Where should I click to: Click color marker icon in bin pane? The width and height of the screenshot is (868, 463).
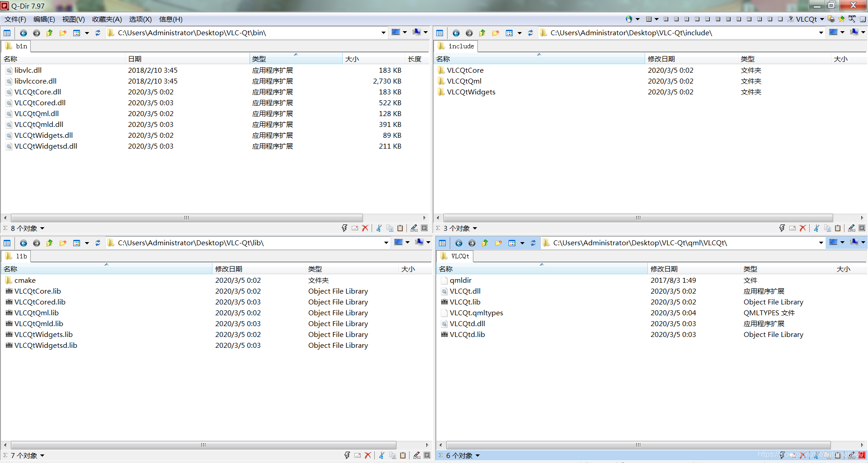tap(414, 229)
